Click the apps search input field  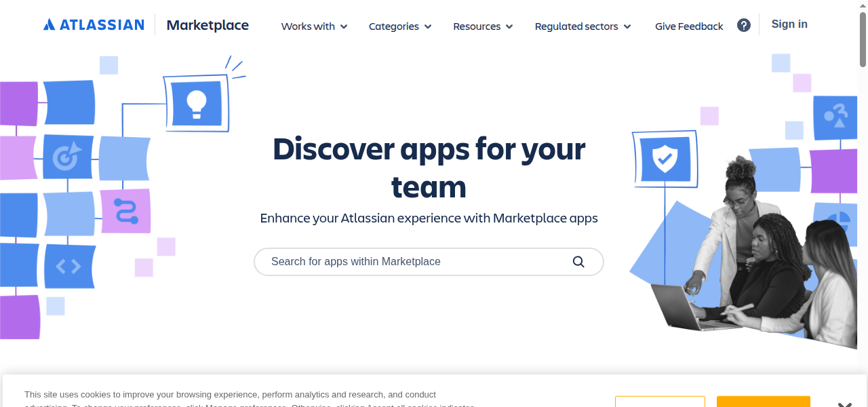[407, 261]
